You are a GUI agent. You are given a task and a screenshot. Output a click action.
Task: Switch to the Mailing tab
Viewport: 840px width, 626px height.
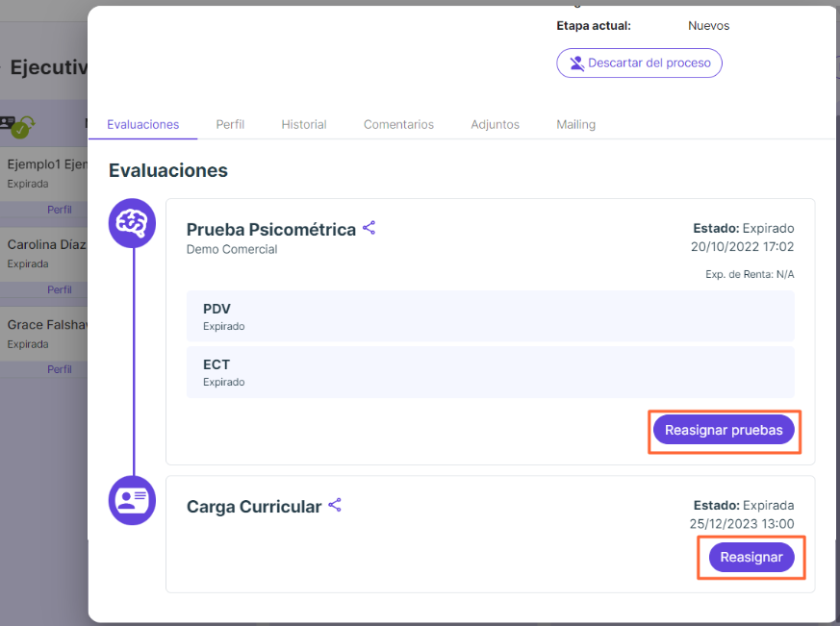pyautogui.click(x=576, y=124)
